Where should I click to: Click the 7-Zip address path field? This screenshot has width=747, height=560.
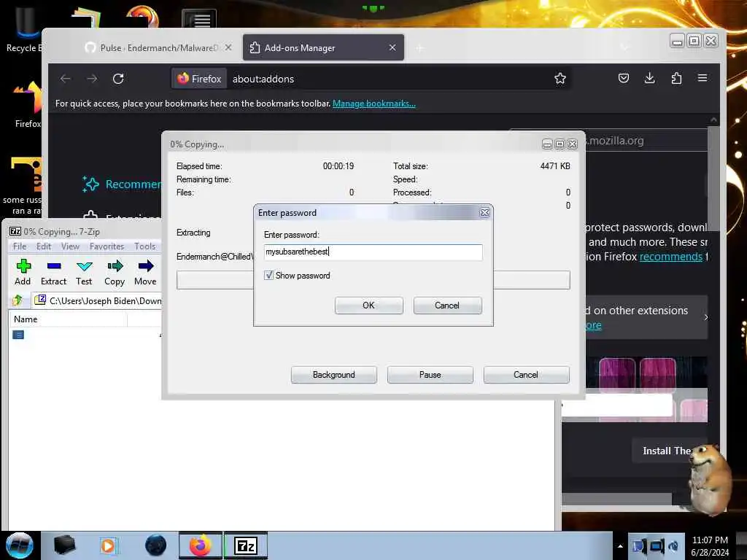[98, 300]
